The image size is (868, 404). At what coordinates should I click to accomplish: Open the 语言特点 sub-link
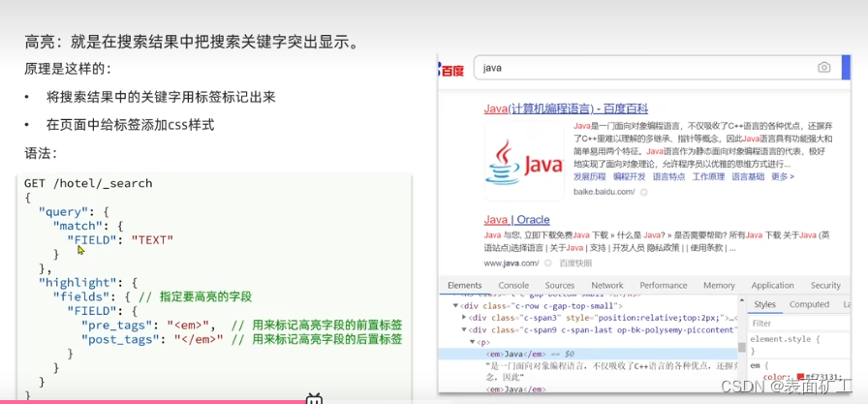coord(668,176)
